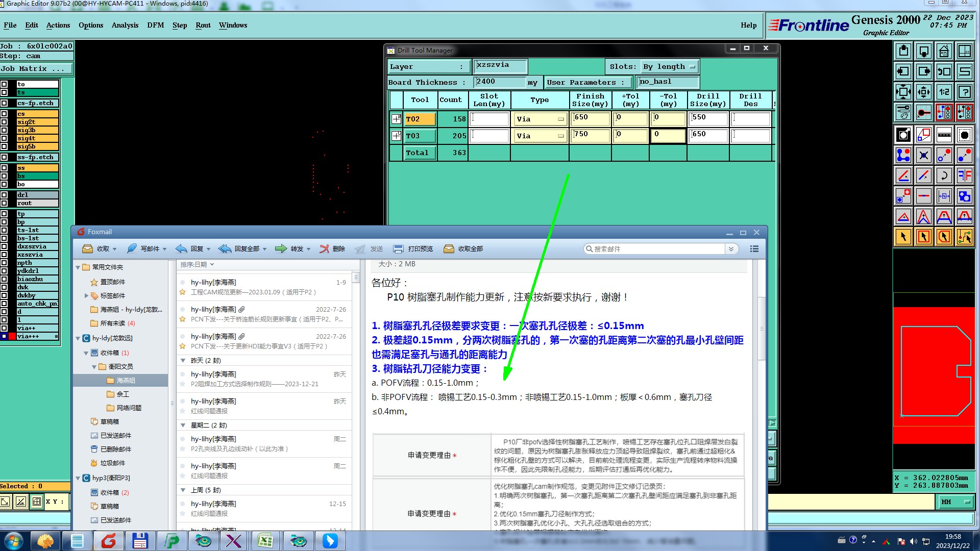This screenshot has width=980, height=551.
Task: Select the ruler measurement tool
Action: click(944, 135)
